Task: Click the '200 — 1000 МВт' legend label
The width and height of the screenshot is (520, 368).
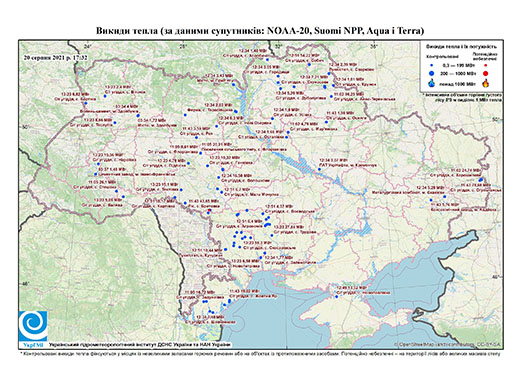Action: 458,74
